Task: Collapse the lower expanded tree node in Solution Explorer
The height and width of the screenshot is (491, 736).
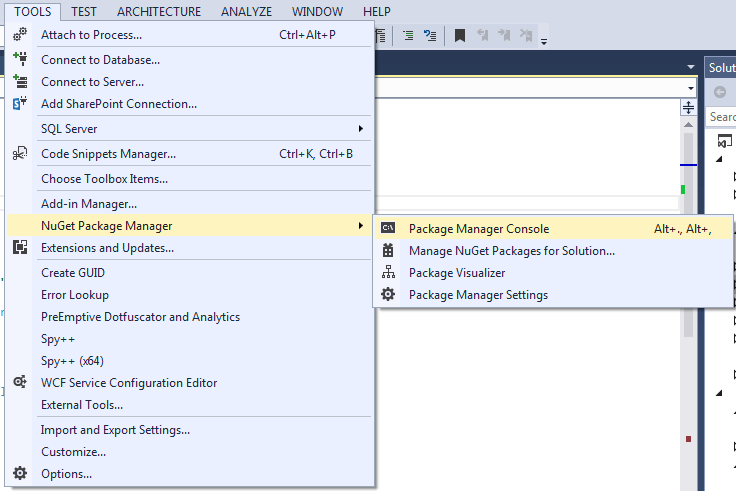Action: [719, 393]
